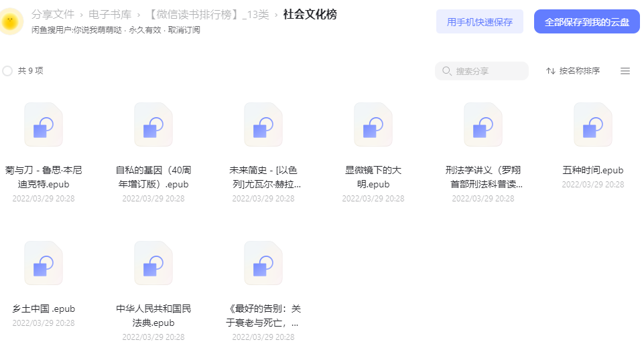
Task: Go to 【微信读书排行榜】_13类 breadcrumb folder
Action: pyautogui.click(x=208, y=14)
